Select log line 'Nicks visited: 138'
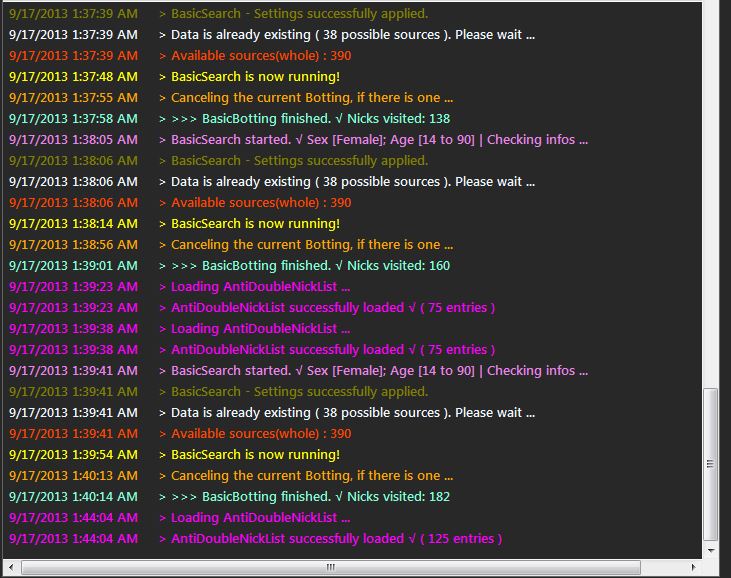The width and height of the screenshot is (731, 578). pyautogui.click(x=229, y=119)
